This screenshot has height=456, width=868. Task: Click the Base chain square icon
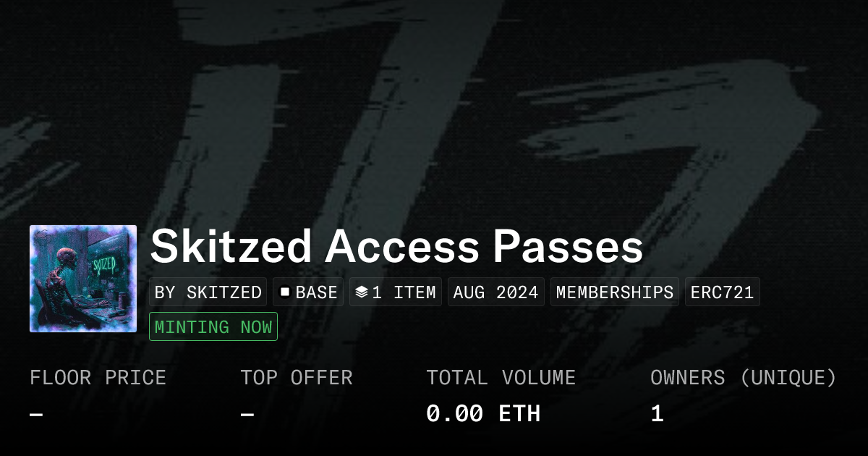[285, 292]
